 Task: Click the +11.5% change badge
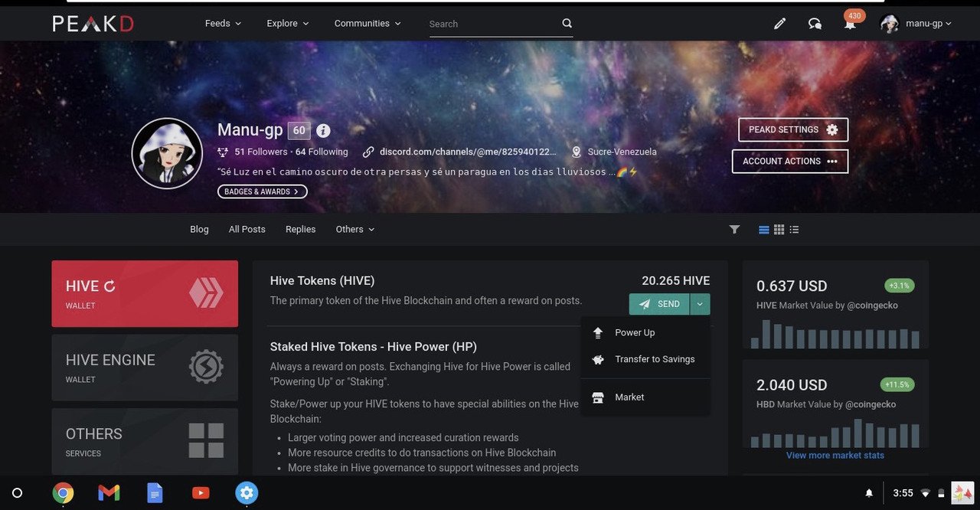pyautogui.click(x=897, y=384)
